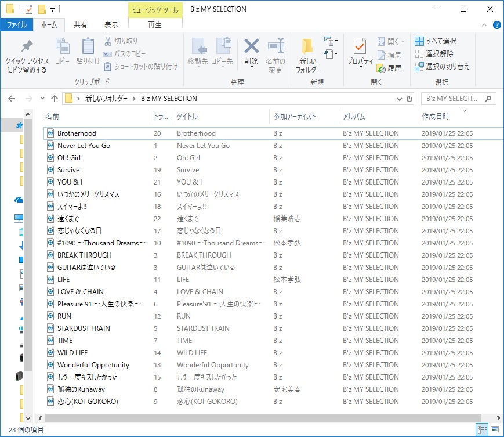Expand the Open button dropdown
This screenshot has width=504, height=437.
coord(403,41)
